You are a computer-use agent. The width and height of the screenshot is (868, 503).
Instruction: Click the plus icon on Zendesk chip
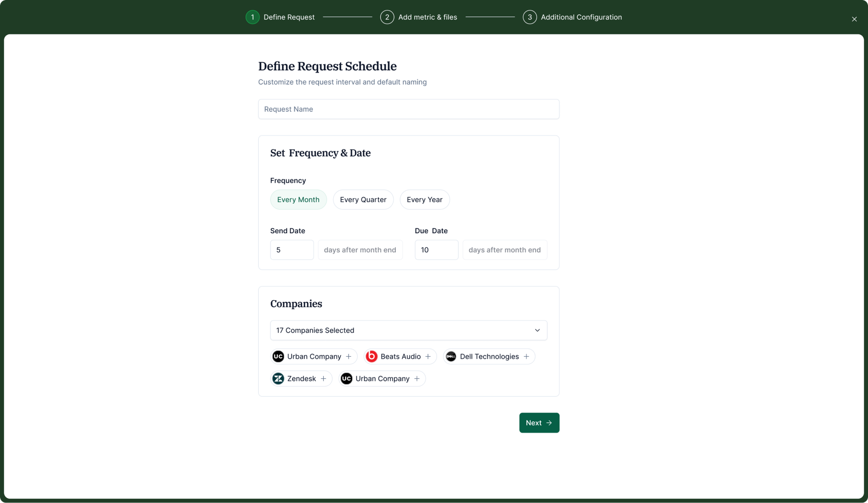(323, 378)
